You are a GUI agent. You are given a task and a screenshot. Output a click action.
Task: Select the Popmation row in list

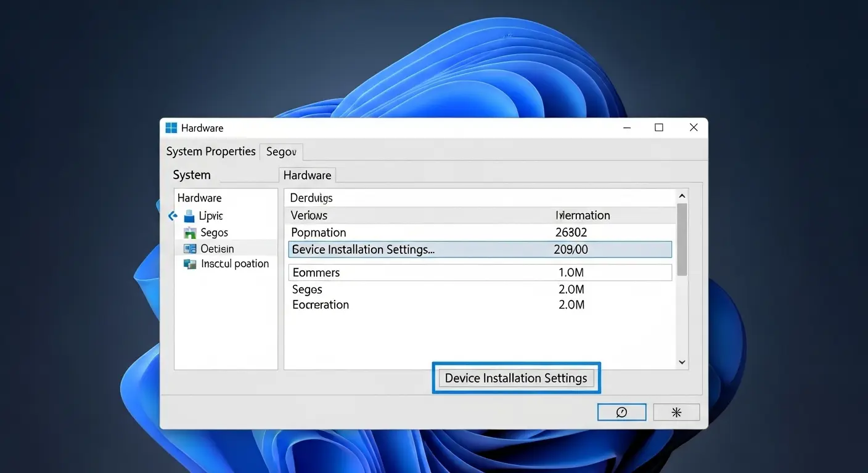click(x=480, y=232)
